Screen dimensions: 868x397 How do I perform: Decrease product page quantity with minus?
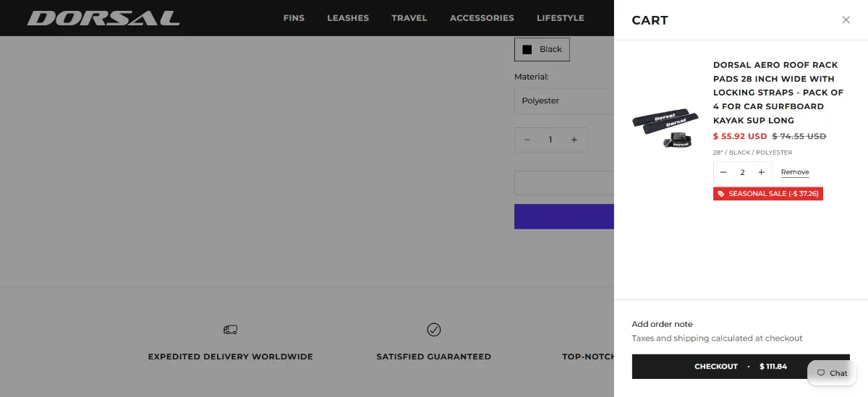(527, 140)
